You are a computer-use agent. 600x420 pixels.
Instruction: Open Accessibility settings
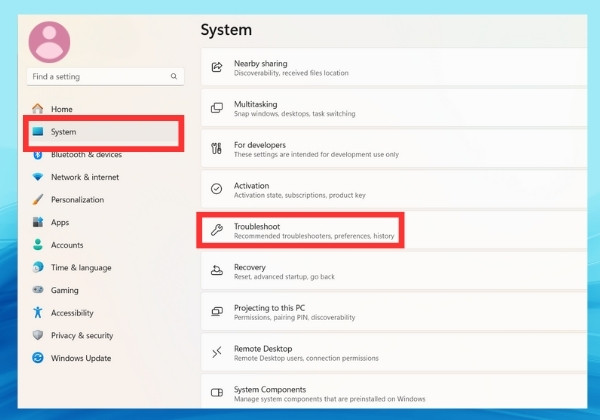pos(103,313)
